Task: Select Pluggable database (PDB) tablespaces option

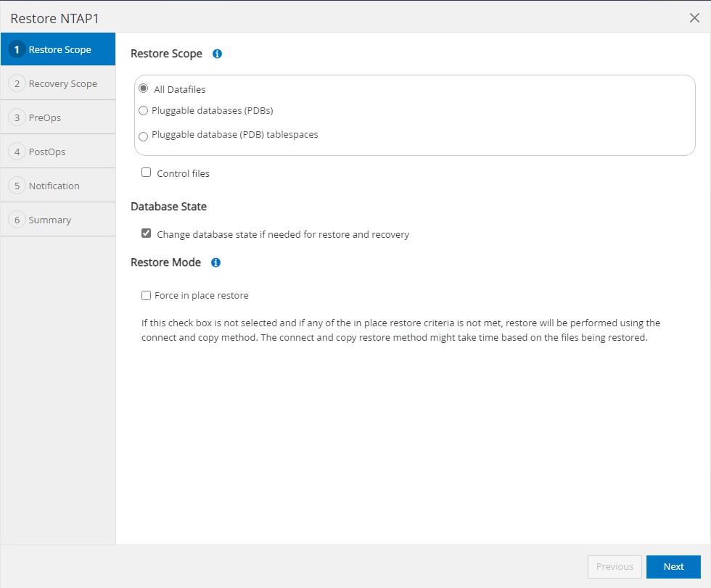Action: (144, 136)
